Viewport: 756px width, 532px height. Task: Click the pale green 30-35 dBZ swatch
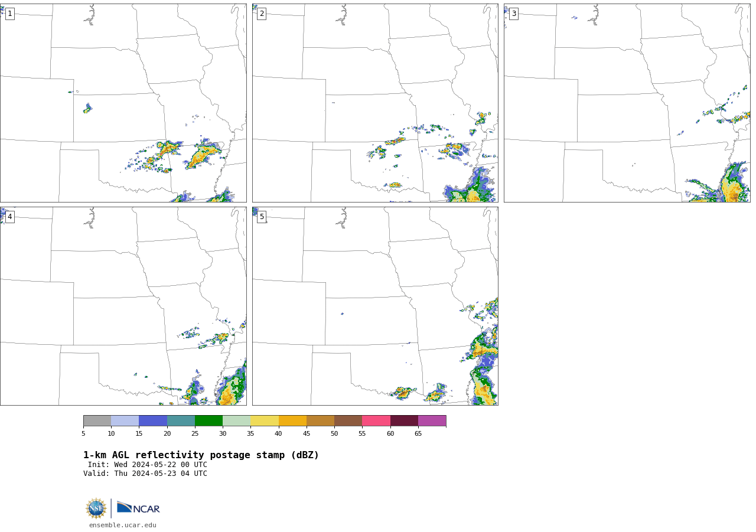pos(236,420)
